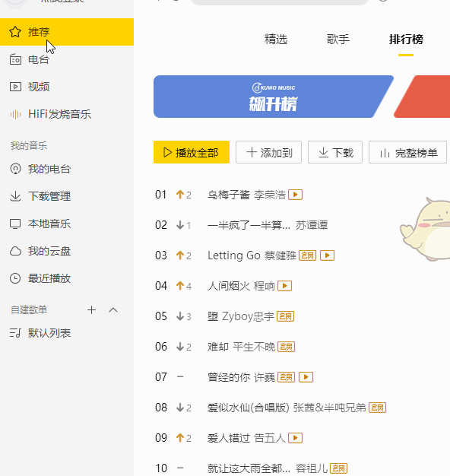Click the radio icon beside 电台
The image size is (450, 476).
15,59
